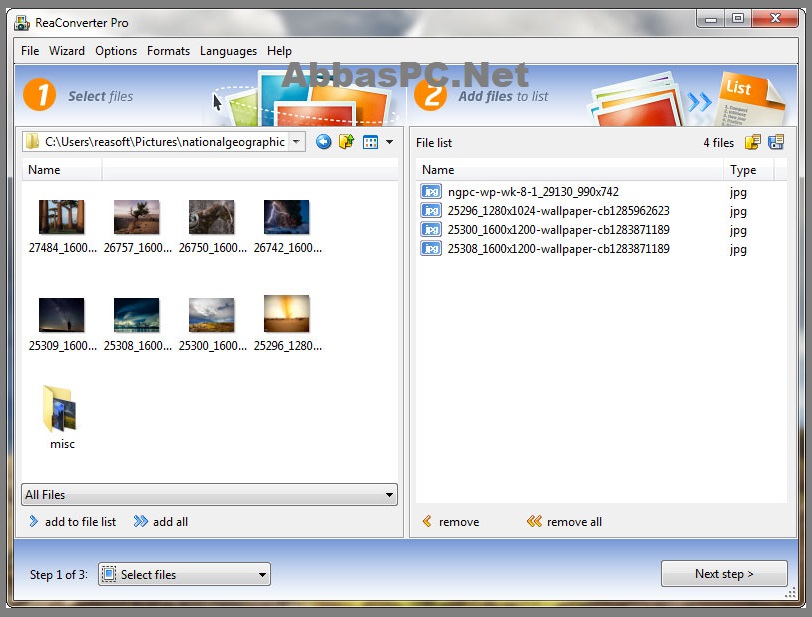This screenshot has width=812, height=617.
Task: Click add all link
Action: tap(170, 522)
